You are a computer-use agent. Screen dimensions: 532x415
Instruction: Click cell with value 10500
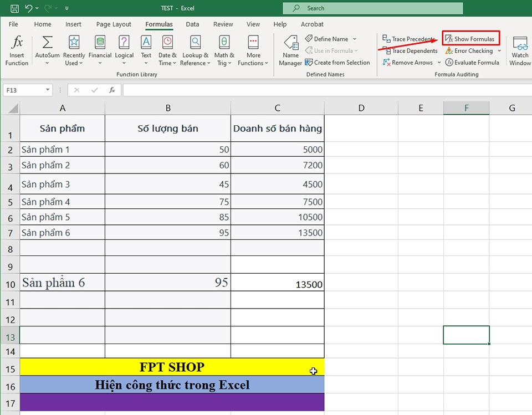pos(278,217)
